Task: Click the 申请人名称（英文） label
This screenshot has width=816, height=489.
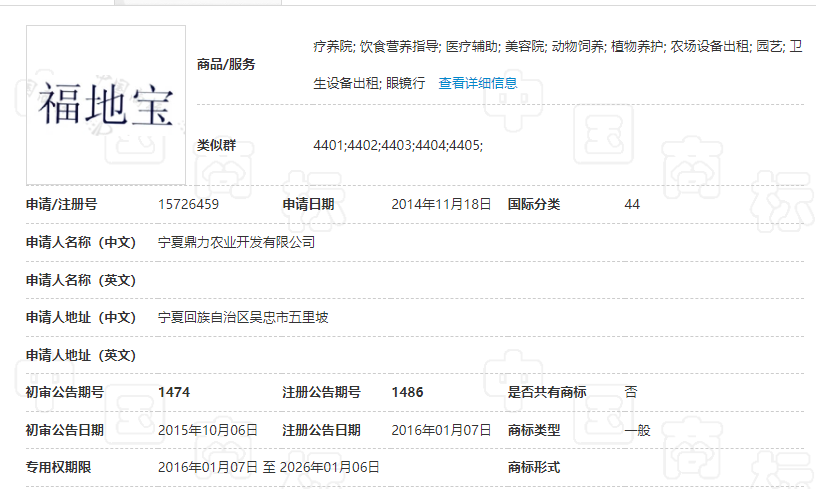Action: [81, 280]
